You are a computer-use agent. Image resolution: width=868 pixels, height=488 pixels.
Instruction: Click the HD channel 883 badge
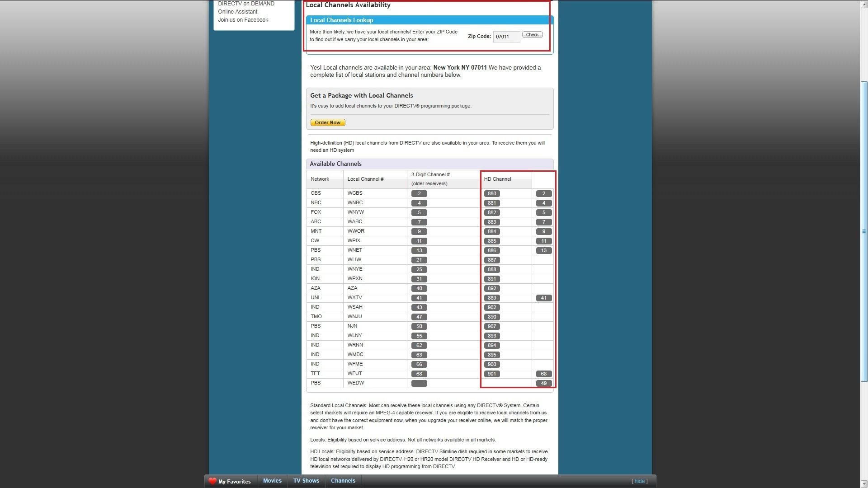pyautogui.click(x=492, y=222)
